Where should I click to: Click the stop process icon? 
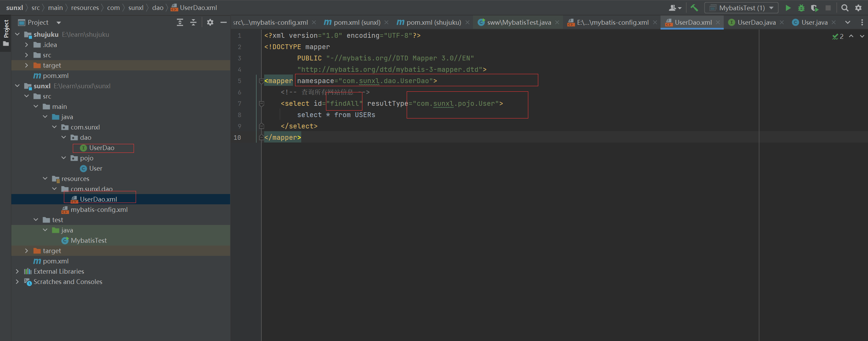828,8
